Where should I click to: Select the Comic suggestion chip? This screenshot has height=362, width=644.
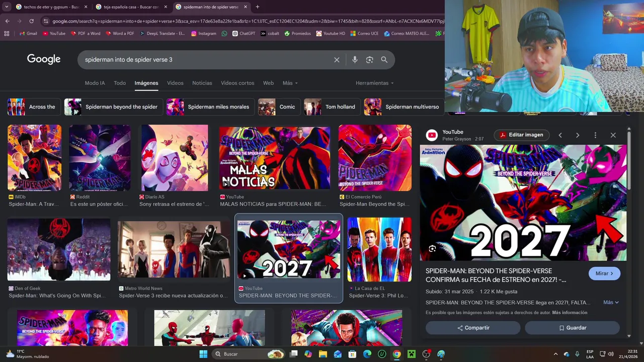pyautogui.click(x=279, y=107)
